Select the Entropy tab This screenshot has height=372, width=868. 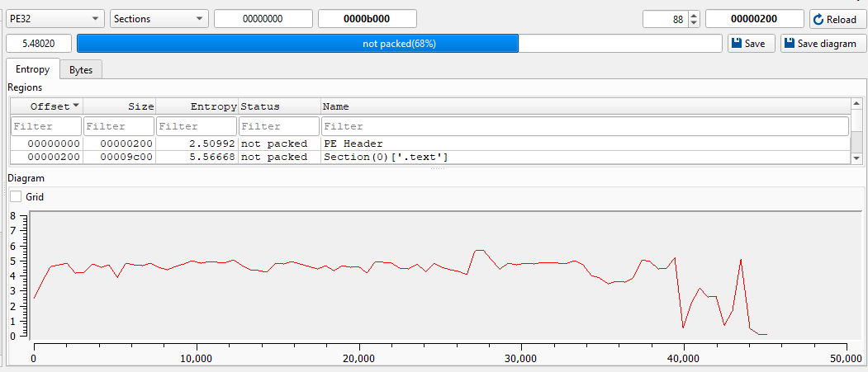click(x=33, y=70)
